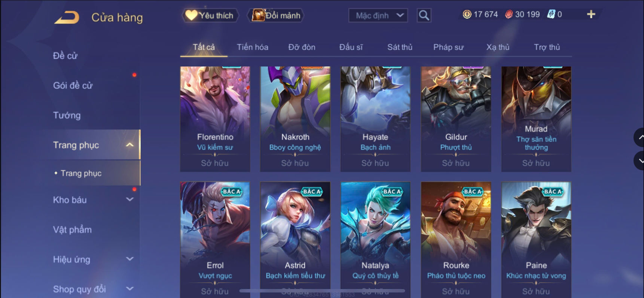This screenshot has height=298, width=644.
Task: Select the Florentino Vũ kiếm sư skin card
Action: point(215,119)
